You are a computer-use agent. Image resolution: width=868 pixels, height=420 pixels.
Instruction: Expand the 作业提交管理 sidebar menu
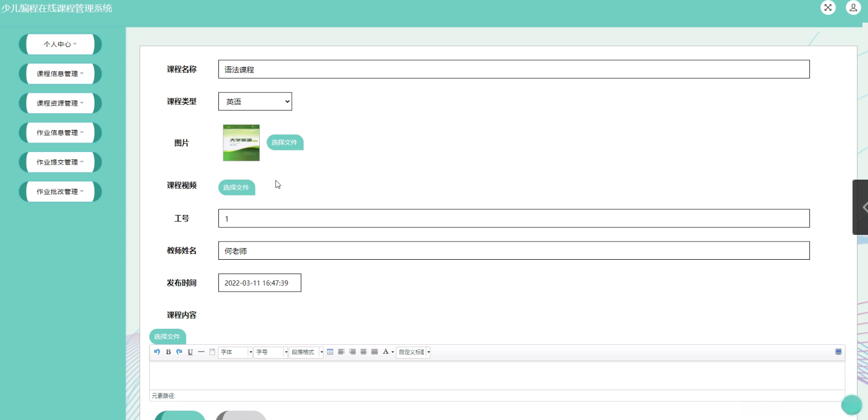pyautogui.click(x=60, y=162)
